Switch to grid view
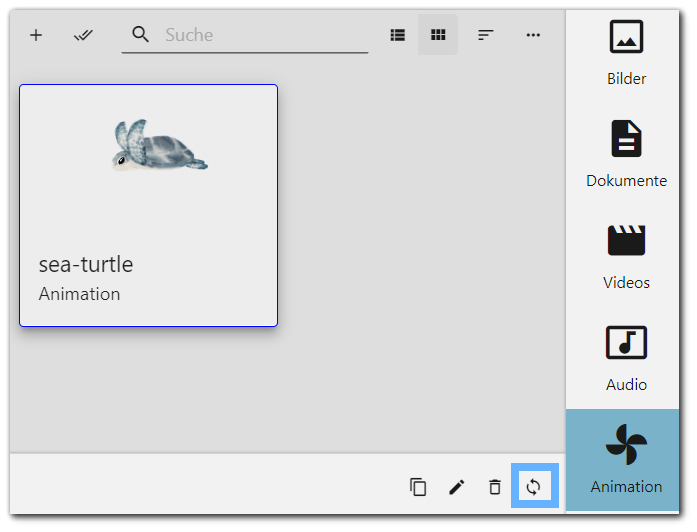The image size is (697, 532). 438,35
